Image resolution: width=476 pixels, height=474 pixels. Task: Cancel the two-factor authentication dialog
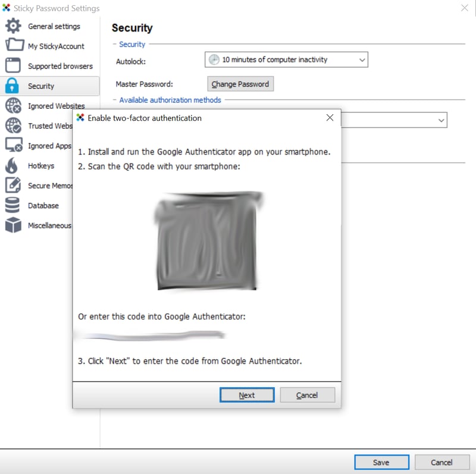(x=307, y=395)
